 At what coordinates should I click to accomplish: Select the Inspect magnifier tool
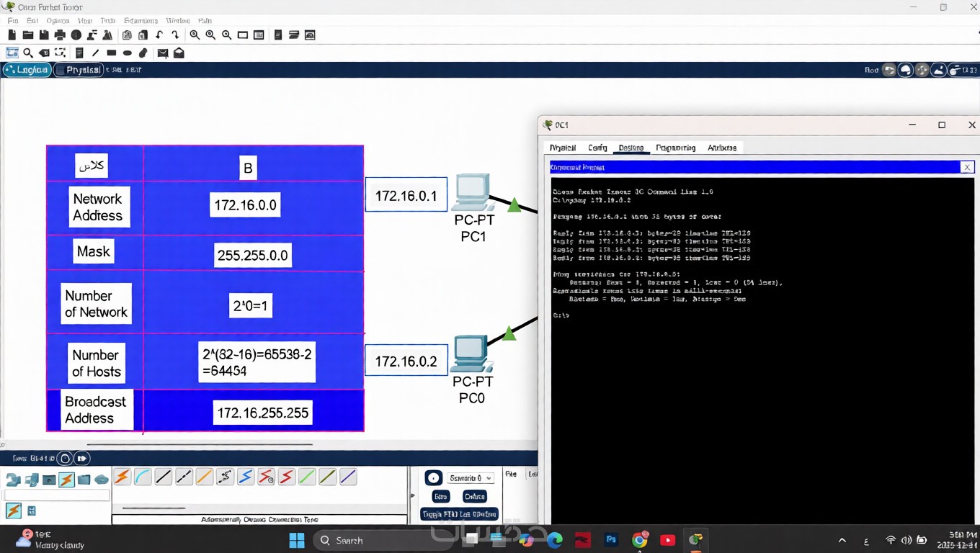(x=28, y=53)
